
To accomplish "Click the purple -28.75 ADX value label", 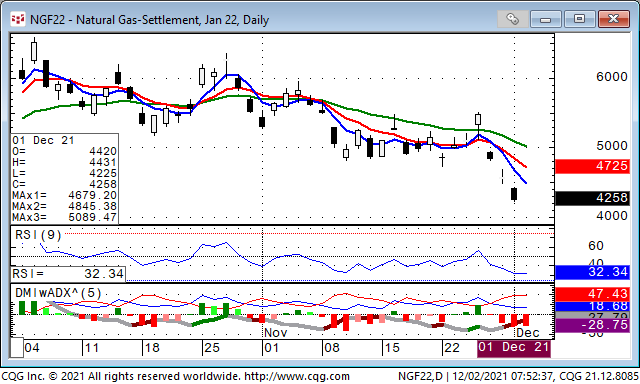I will 592,325.
